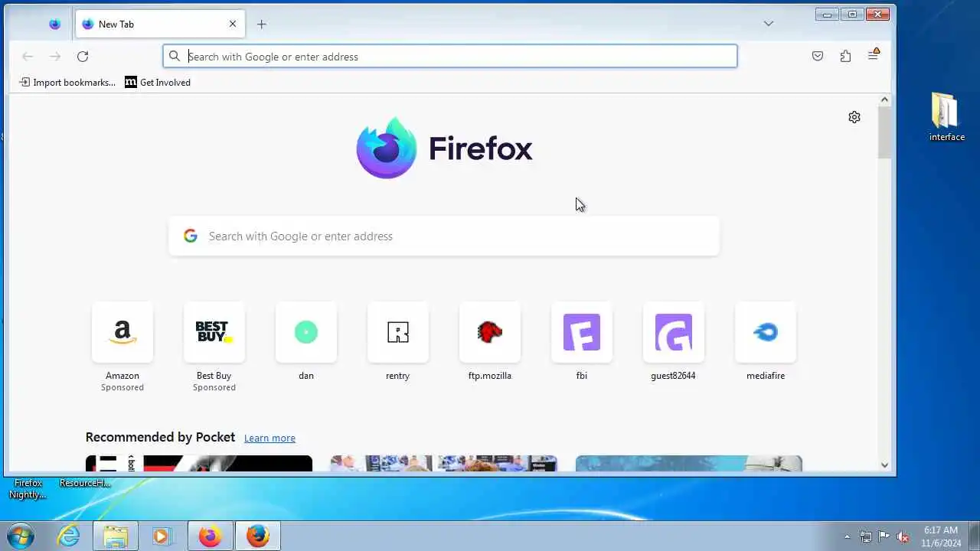Click the page scrollbar down arrow
The height and width of the screenshot is (551, 980).
[884, 465]
